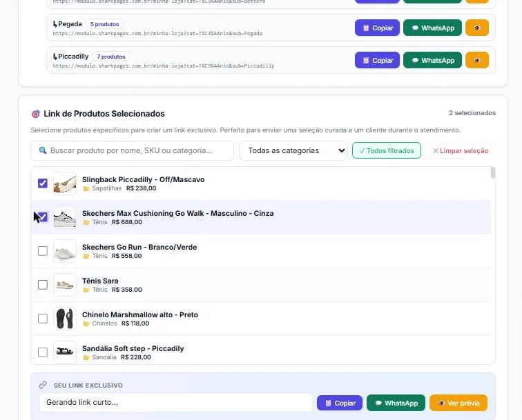The height and width of the screenshot is (420, 522).
Task: Preview Pegada store with eye icon
Action: (x=476, y=28)
